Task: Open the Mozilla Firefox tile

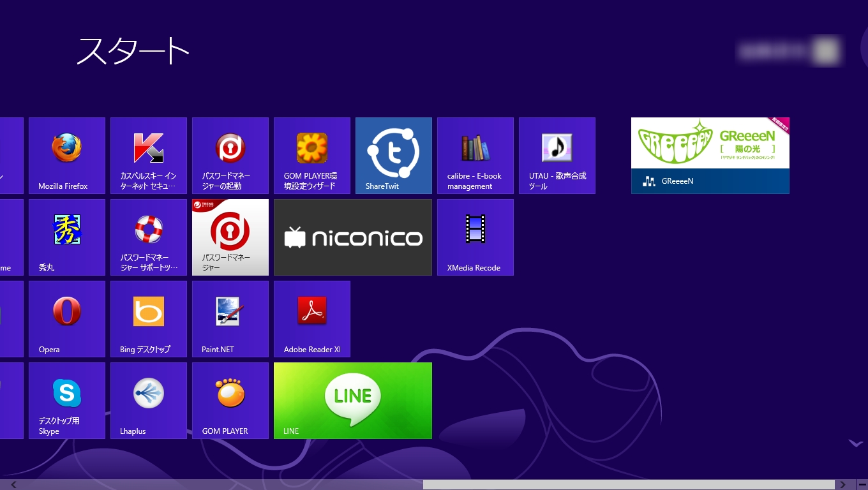Action: [67, 156]
